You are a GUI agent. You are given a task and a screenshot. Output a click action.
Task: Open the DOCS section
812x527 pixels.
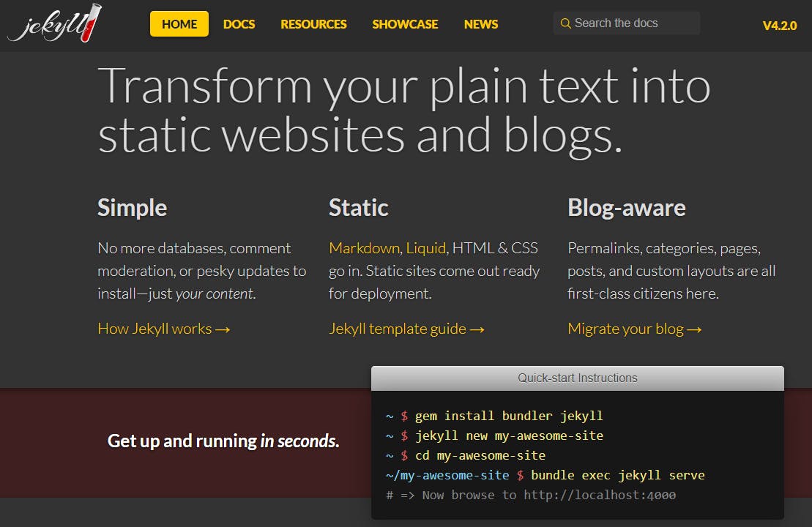[x=239, y=23]
